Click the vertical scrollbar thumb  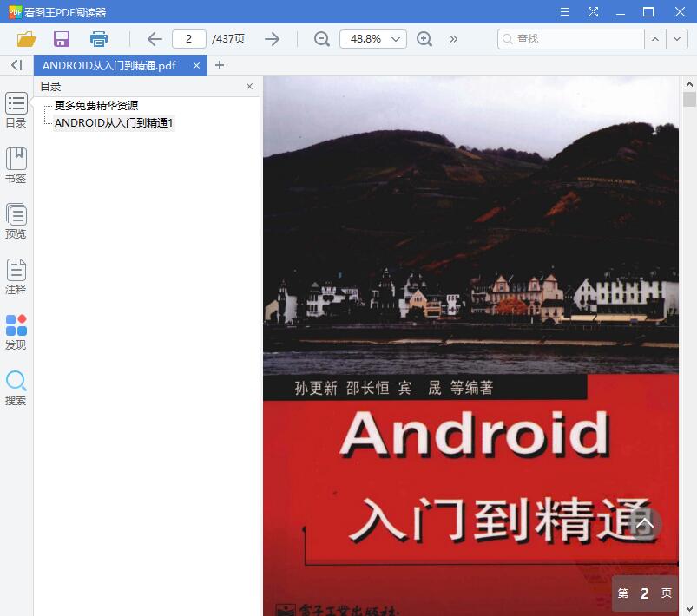pyautogui.click(x=689, y=99)
